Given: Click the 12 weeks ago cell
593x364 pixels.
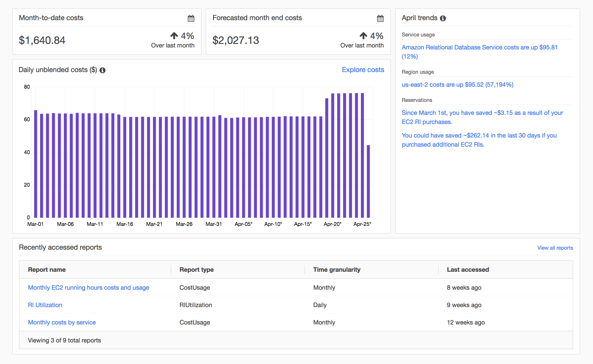Looking at the screenshot, I should pyautogui.click(x=466, y=322).
